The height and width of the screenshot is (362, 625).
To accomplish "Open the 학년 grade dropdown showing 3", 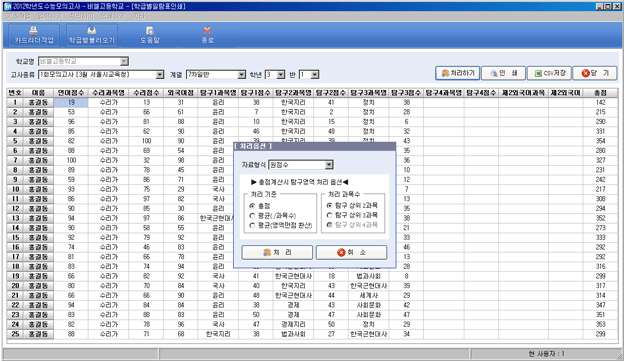I will [281, 75].
